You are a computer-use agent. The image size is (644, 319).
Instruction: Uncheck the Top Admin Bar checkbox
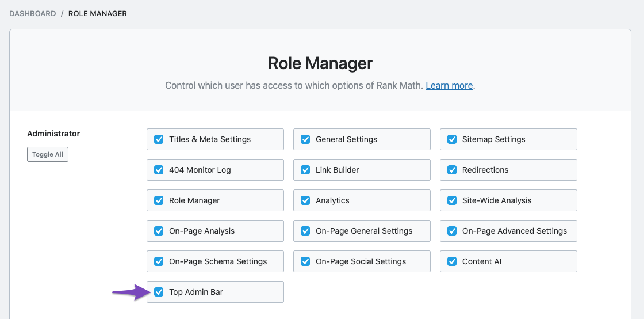tap(159, 292)
